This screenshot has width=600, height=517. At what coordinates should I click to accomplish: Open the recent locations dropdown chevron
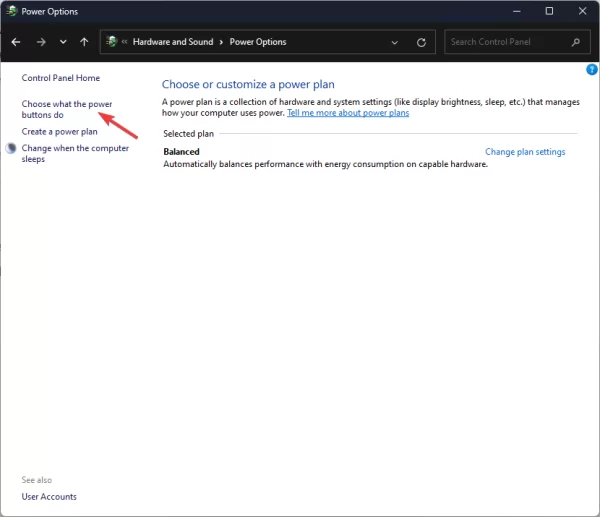pos(63,42)
